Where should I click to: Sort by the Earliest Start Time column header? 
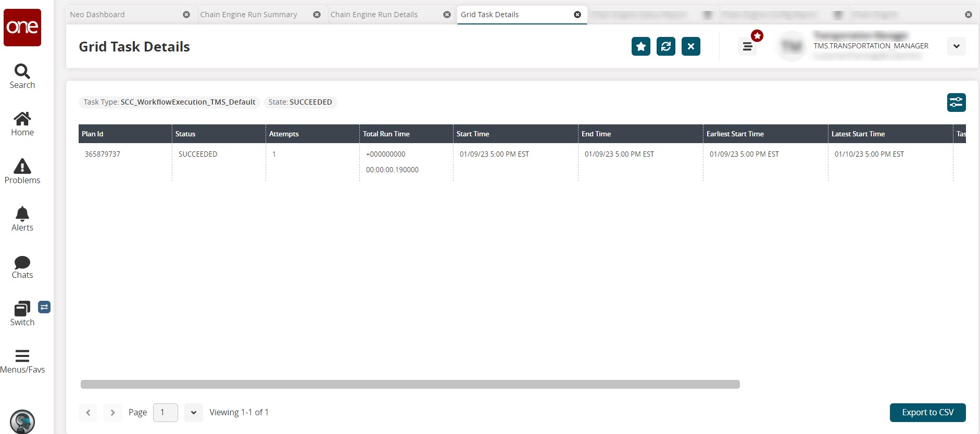(x=765, y=134)
